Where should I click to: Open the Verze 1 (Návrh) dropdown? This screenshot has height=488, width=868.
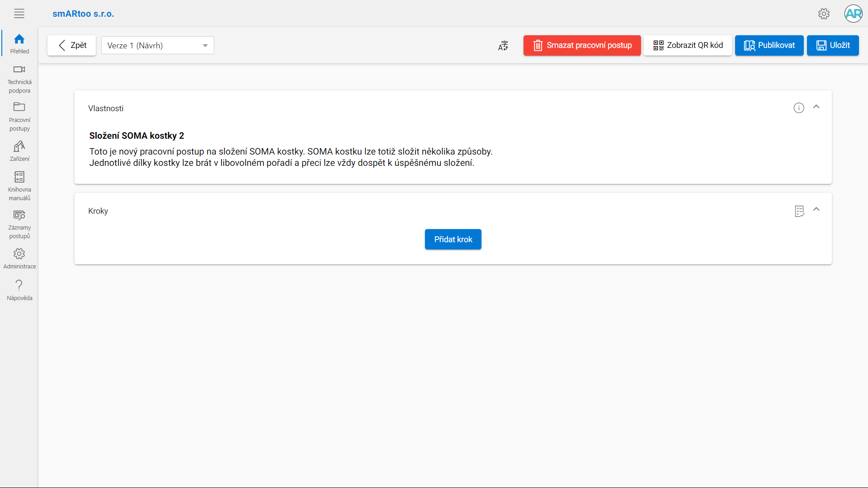(157, 45)
